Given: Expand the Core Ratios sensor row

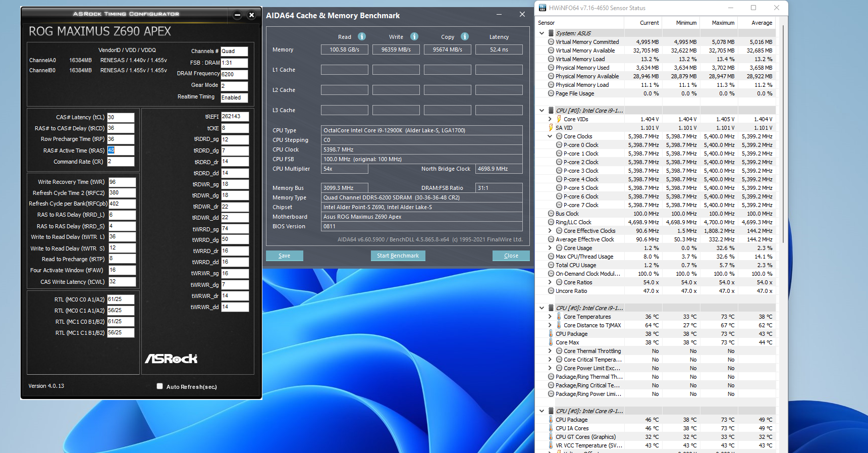Looking at the screenshot, I should [x=550, y=282].
